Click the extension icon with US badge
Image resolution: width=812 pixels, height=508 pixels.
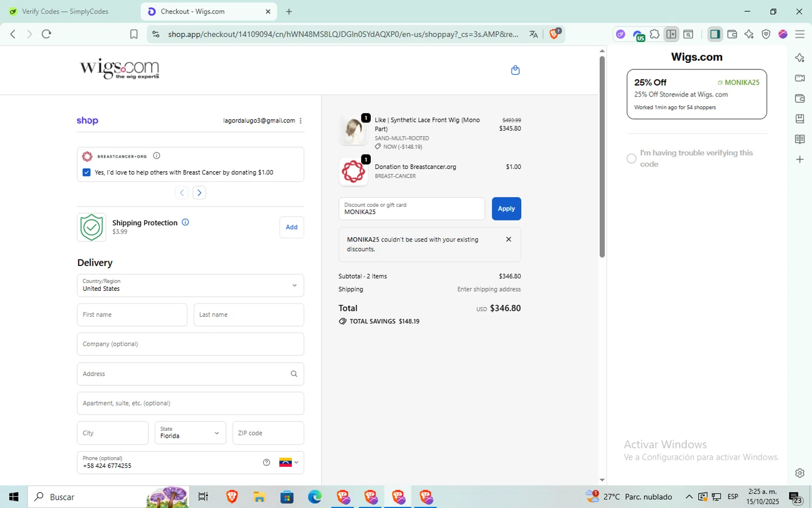(638, 35)
